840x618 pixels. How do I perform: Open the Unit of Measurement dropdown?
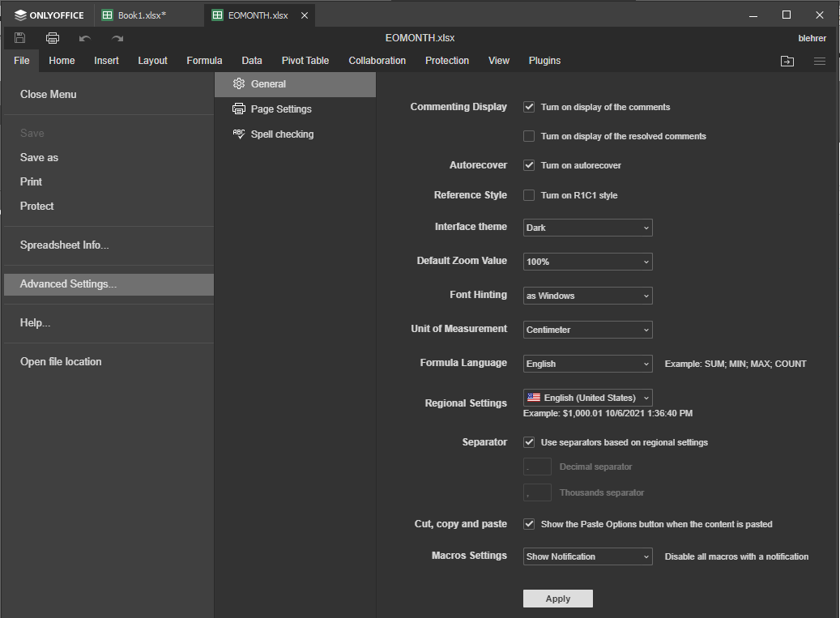tap(588, 330)
